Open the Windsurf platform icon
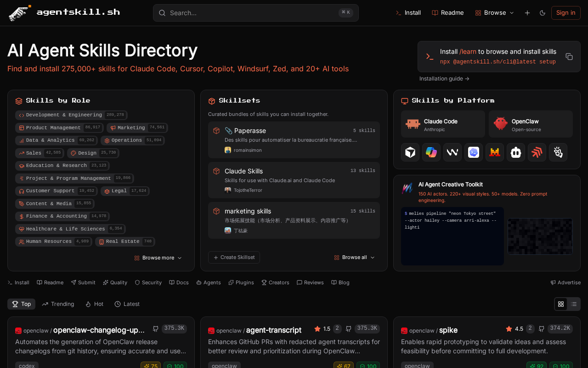This screenshot has height=368, width=588. [x=452, y=152]
